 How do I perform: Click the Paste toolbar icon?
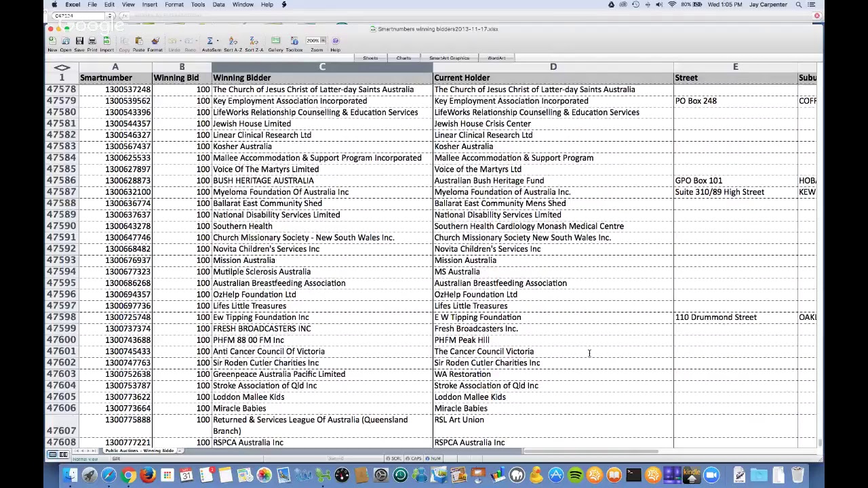click(139, 41)
